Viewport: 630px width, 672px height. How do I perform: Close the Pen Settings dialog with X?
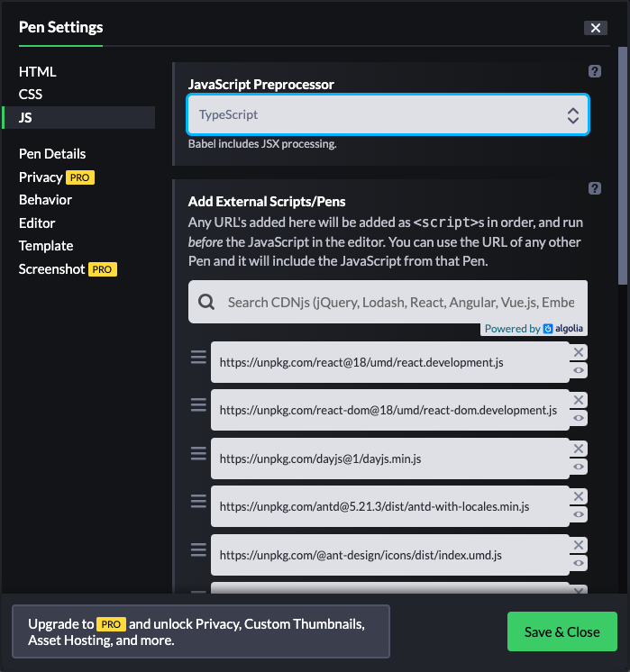[x=595, y=28]
